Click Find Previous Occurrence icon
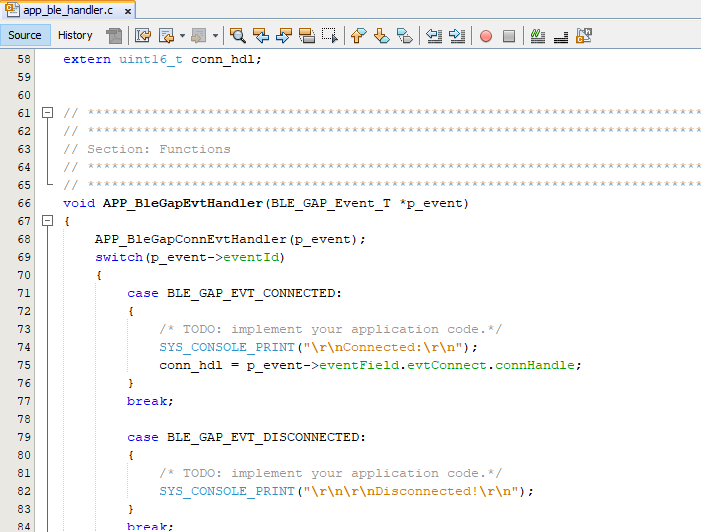Screen dimensions: 701x532 pyautogui.click(x=261, y=36)
